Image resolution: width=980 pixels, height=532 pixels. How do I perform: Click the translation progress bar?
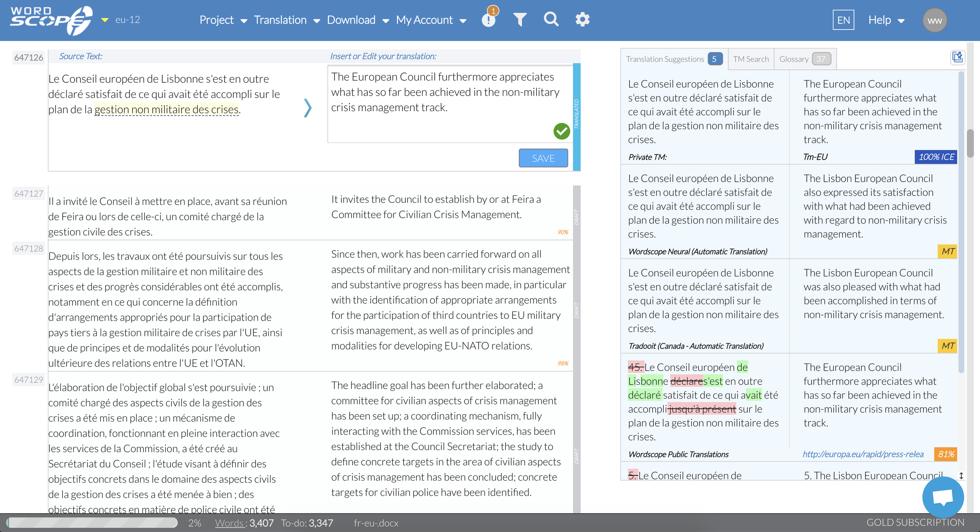click(x=92, y=522)
